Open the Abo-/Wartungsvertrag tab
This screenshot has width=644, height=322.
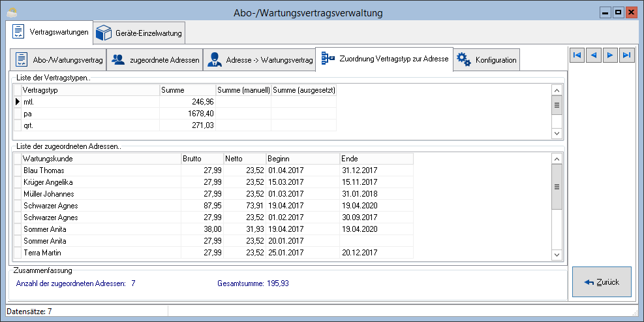[x=59, y=60]
